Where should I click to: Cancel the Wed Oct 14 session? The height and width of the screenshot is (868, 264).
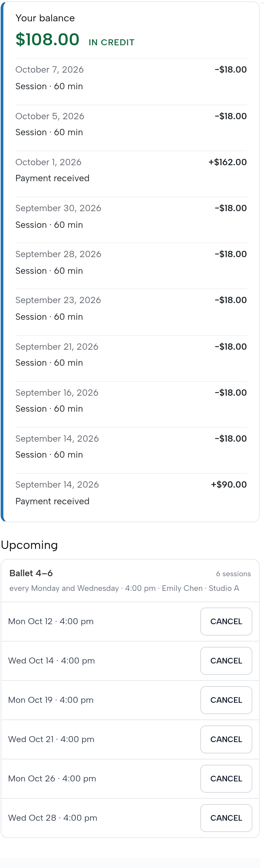click(226, 660)
